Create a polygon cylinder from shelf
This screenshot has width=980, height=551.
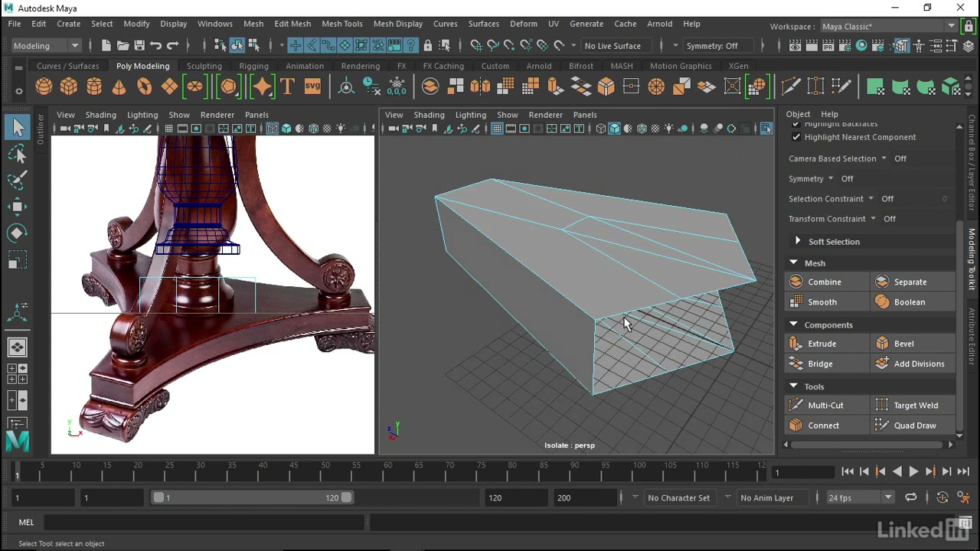[x=94, y=86]
